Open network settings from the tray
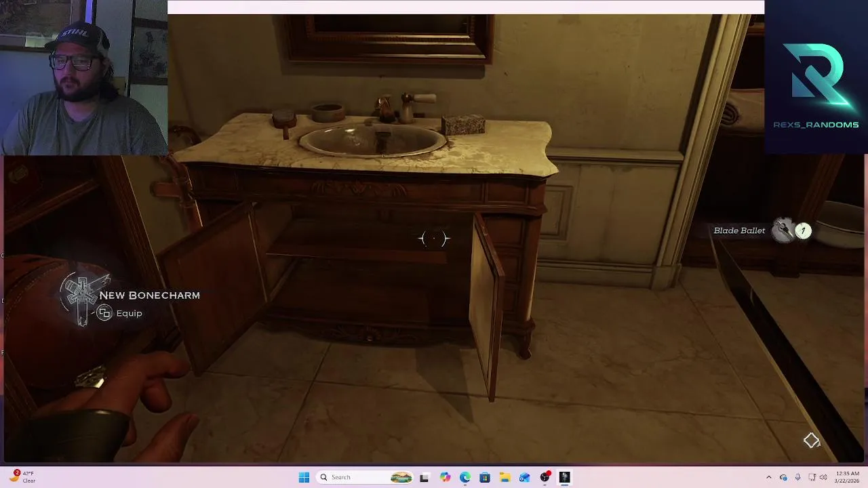868x488 pixels. pyautogui.click(x=812, y=477)
